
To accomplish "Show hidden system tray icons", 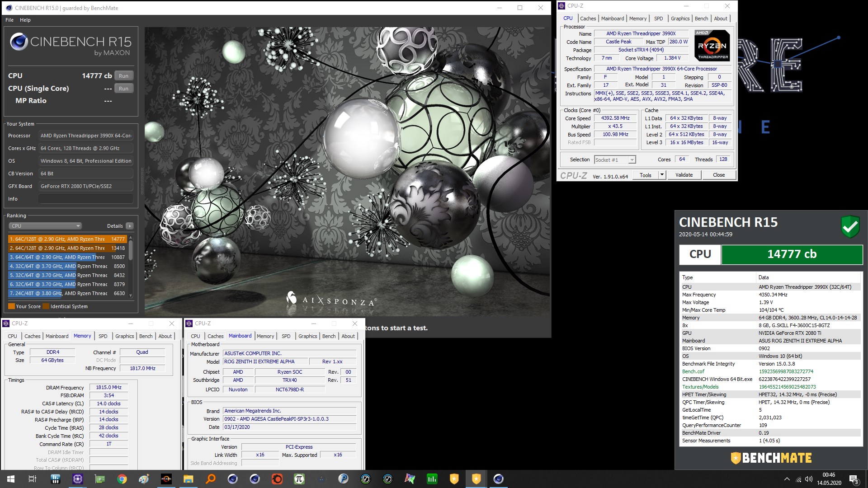I will pos(787,479).
